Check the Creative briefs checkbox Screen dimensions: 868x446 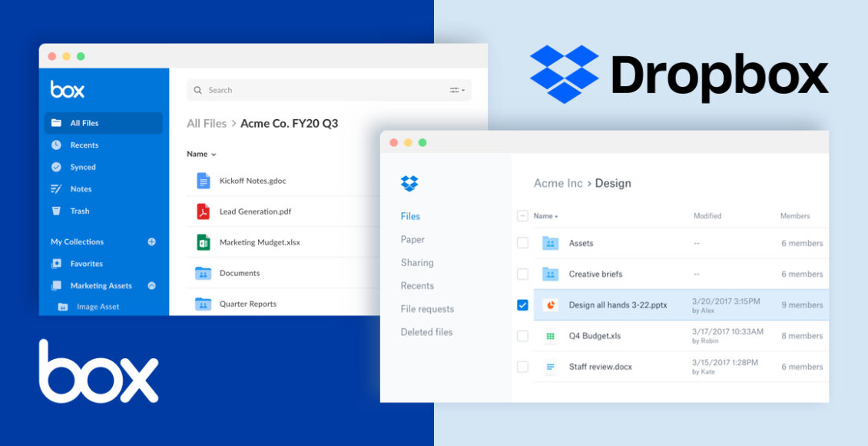522,274
